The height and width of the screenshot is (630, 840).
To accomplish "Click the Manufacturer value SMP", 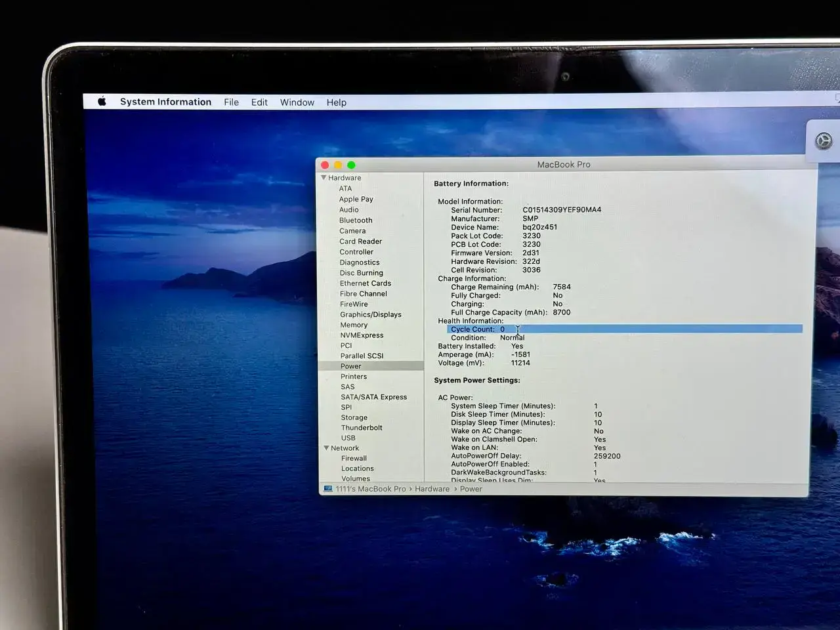I will [x=530, y=219].
